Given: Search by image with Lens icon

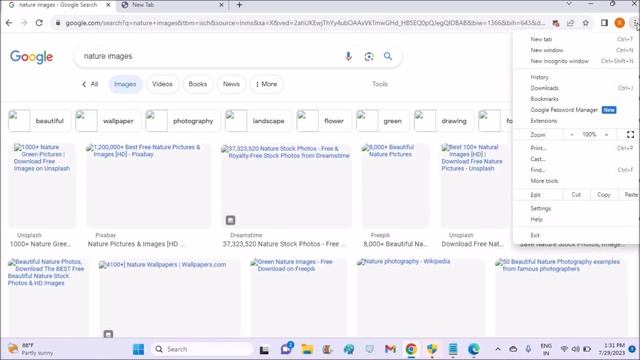Looking at the screenshot, I should pos(369,56).
